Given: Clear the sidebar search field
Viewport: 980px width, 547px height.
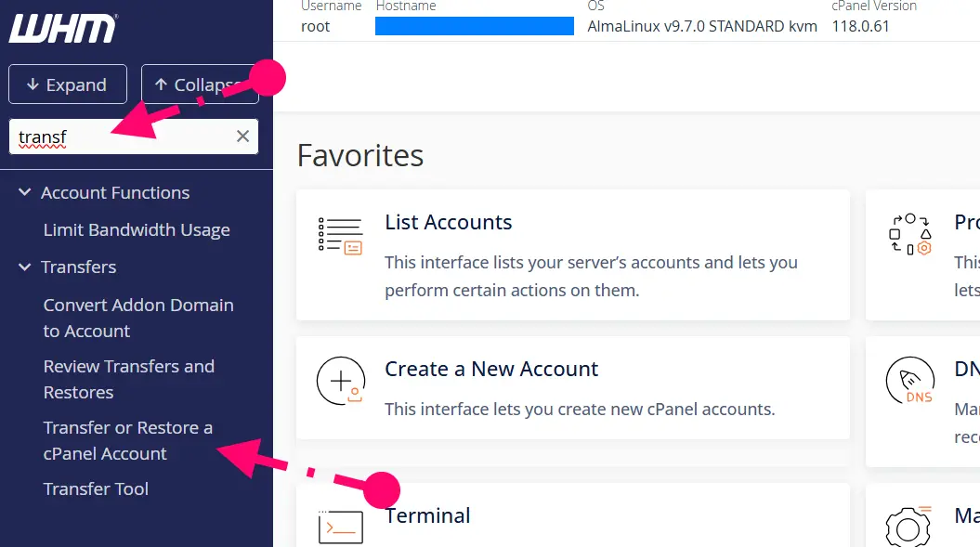Looking at the screenshot, I should click(x=242, y=137).
